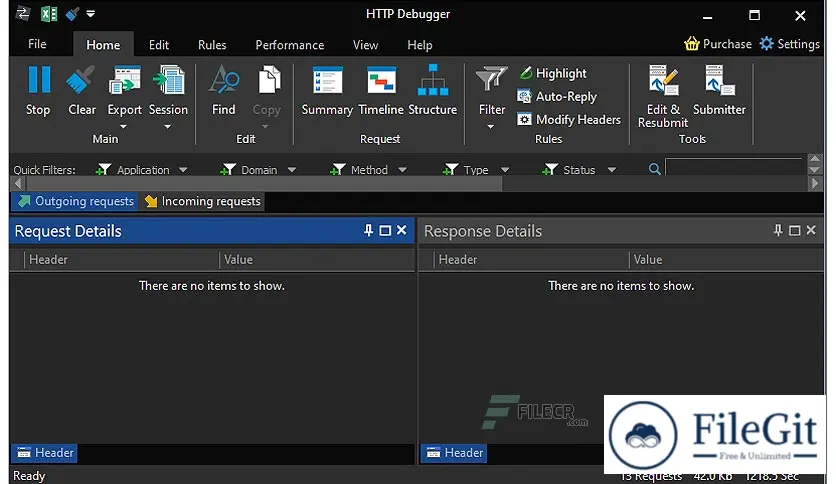The image size is (836, 484).
Task: Launch the Edit & Resubmit tool
Action: pos(663,96)
